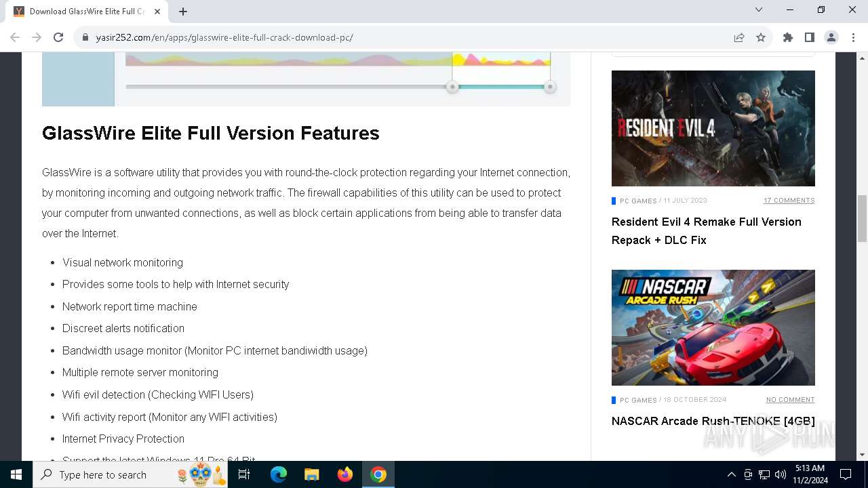Click the 11 JULY 2023 date text
This screenshot has height=488, width=868.
(685, 201)
